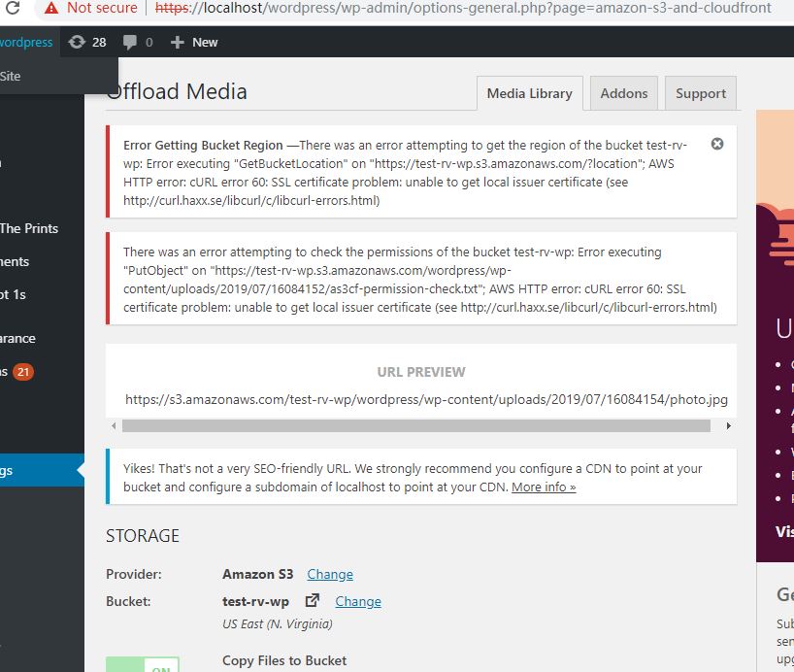Click the browser reload icon
794x672 pixels.
(13, 7)
